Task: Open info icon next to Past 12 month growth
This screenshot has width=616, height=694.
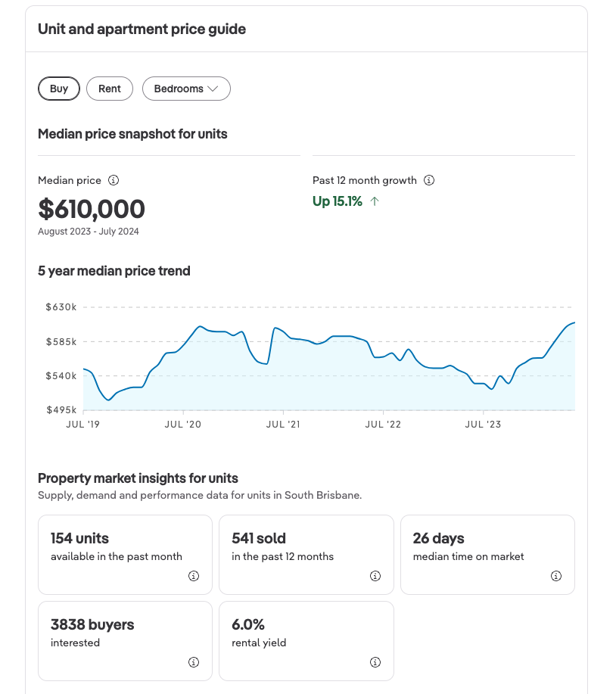Action: (429, 180)
